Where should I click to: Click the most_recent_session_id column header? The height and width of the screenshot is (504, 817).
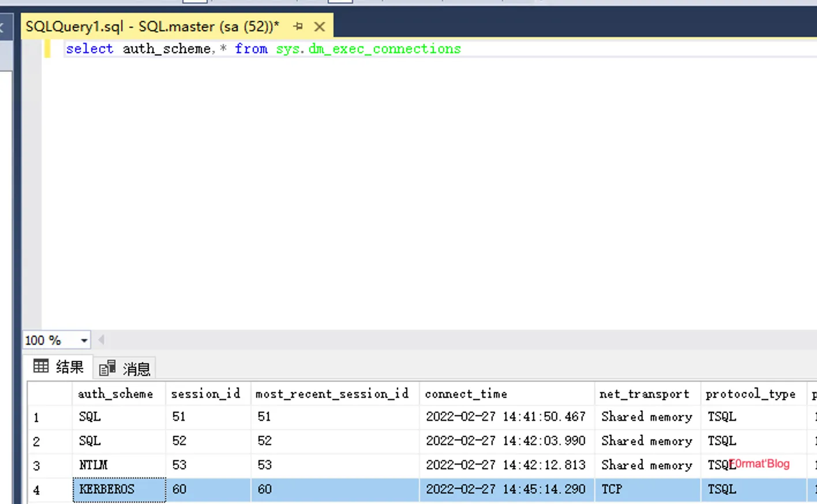(332, 394)
